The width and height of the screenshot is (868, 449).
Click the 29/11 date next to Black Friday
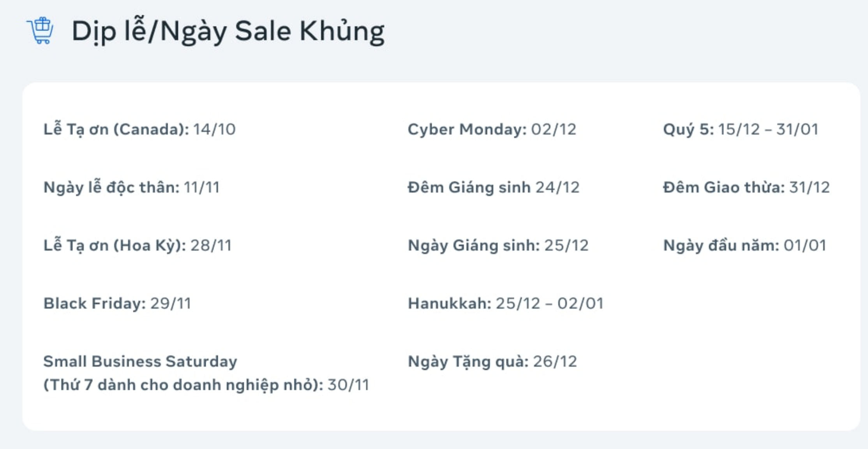coord(171,304)
